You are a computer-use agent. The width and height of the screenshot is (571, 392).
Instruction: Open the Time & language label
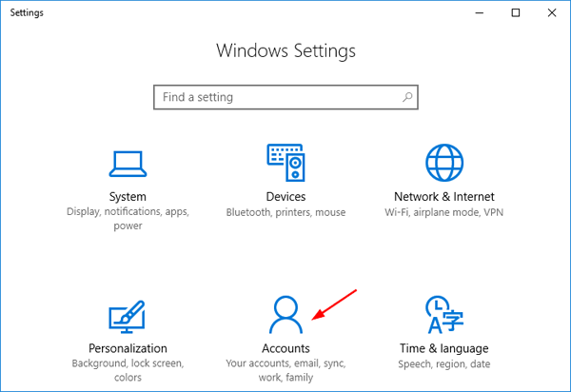[443, 349]
